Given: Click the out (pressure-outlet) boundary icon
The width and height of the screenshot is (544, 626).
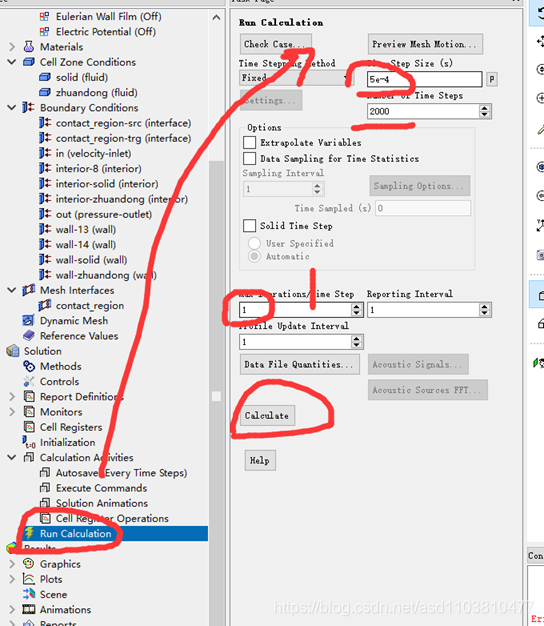Looking at the screenshot, I should click(45, 214).
